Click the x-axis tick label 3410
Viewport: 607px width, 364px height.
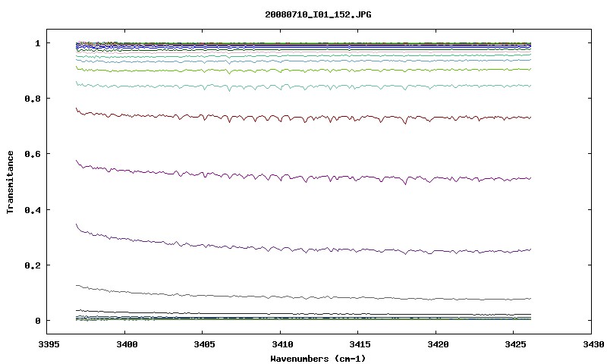tap(282, 344)
